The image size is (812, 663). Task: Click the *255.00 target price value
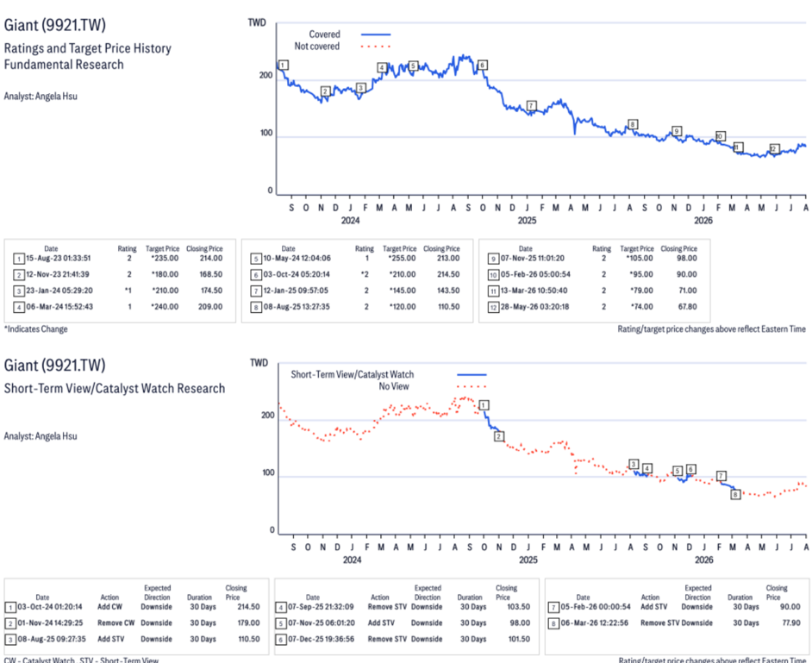click(x=402, y=258)
